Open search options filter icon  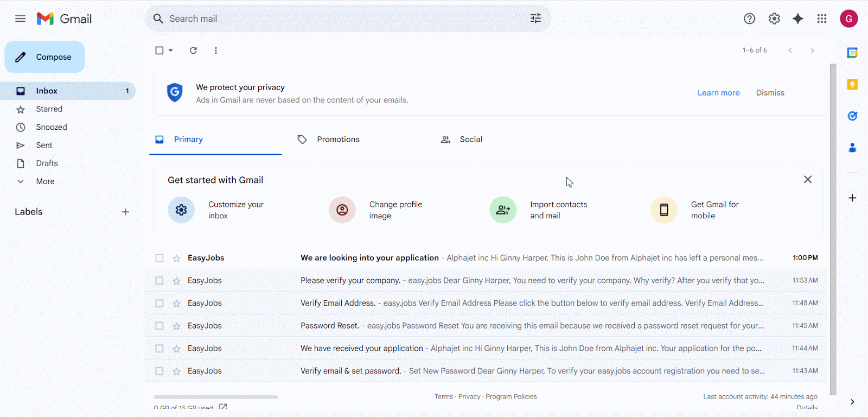[535, 18]
